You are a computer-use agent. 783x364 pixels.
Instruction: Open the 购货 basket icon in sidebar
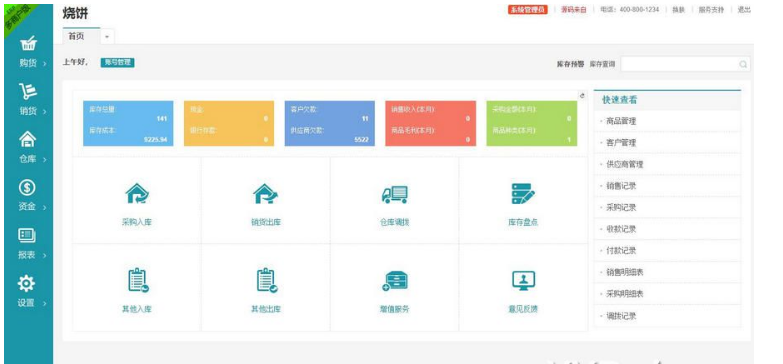click(x=28, y=44)
